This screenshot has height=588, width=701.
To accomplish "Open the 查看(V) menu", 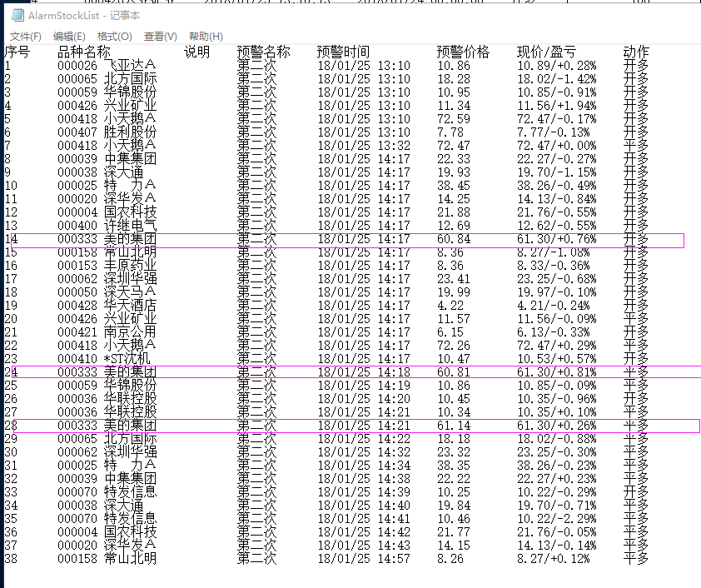I will point(161,37).
